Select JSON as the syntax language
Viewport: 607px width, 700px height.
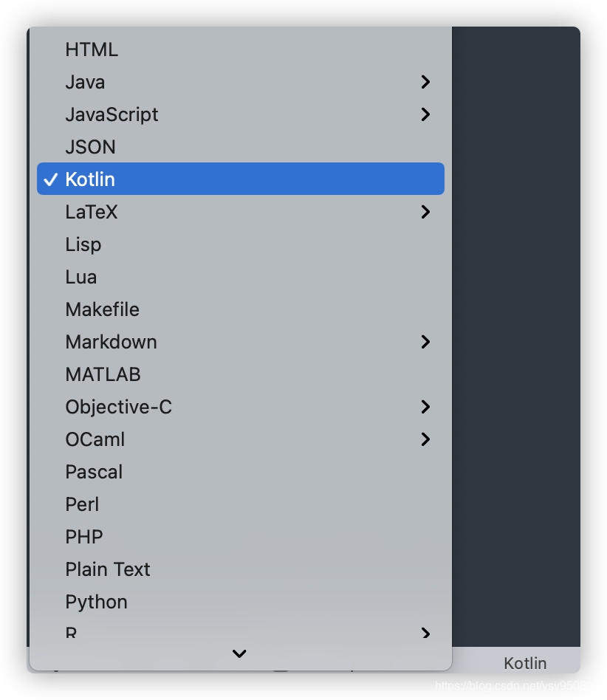click(x=90, y=146)
